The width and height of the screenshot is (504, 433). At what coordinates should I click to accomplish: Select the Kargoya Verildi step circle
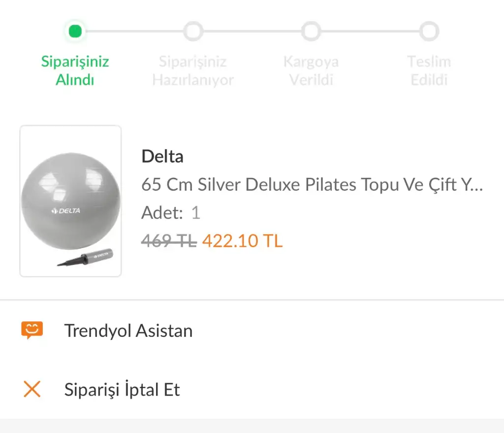pos(311,31)
